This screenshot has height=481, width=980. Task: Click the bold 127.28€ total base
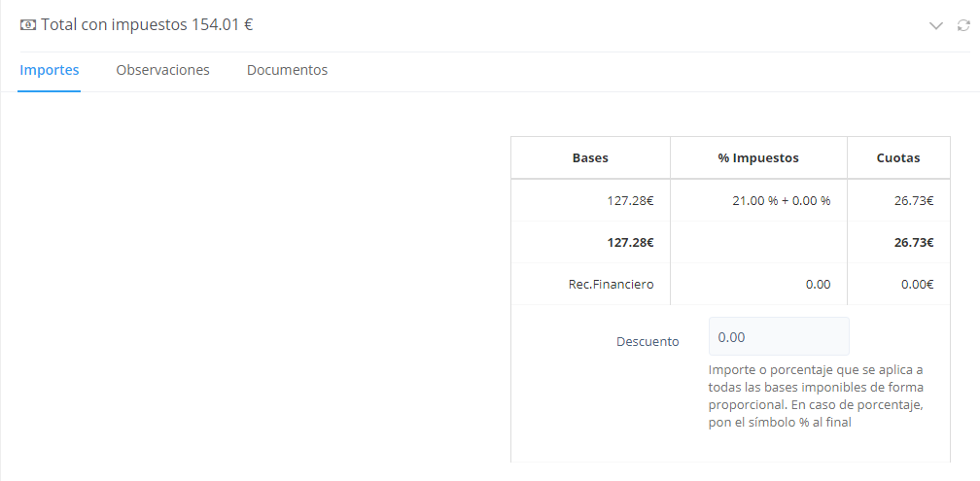pos(630,243)
